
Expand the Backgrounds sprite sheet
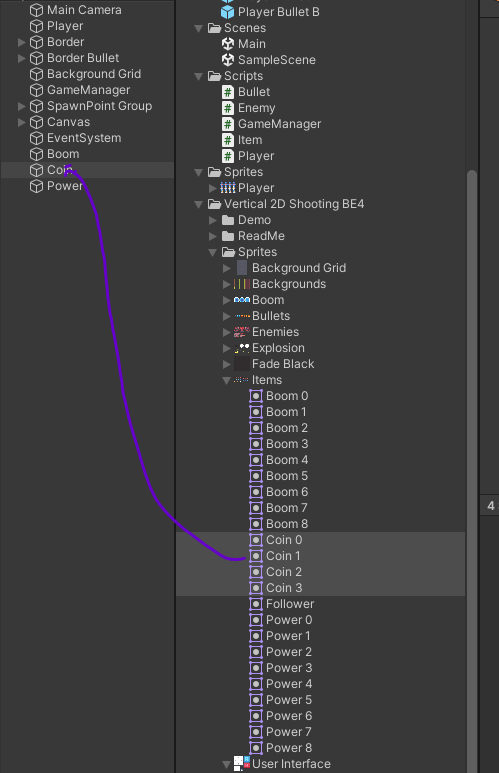pyautogui.click(x=227, y=284)
